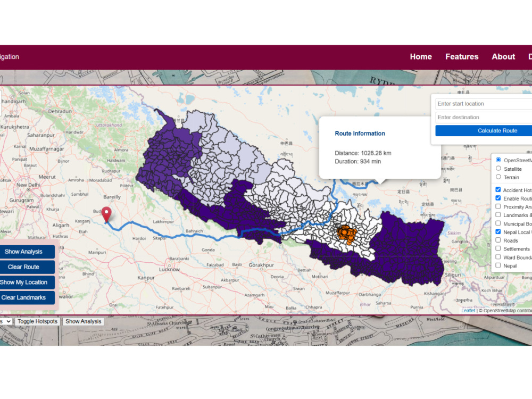Screen dimensions: 532x399
Task: Select the OpenStreetMap base layer radio
Action: pos(498,160)
